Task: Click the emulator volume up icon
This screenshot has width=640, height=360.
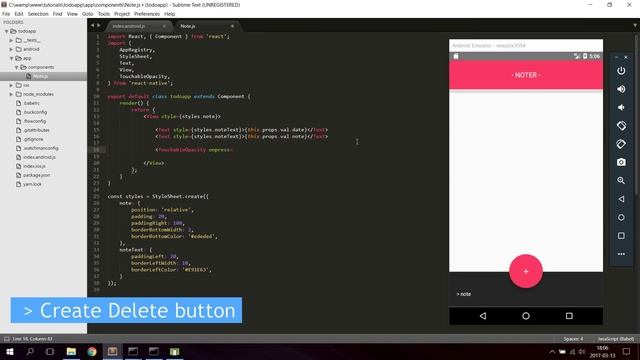Action: pos(621,89)
